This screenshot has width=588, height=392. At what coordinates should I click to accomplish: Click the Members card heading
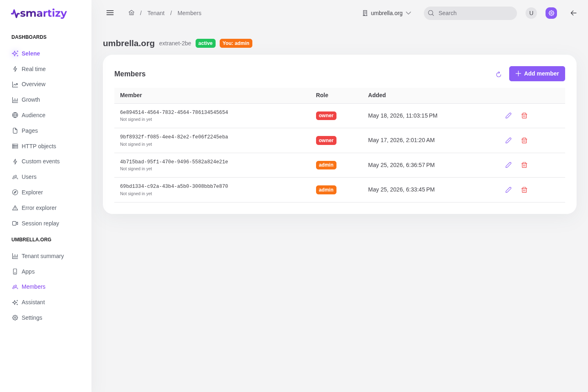[x=130, y=74]
